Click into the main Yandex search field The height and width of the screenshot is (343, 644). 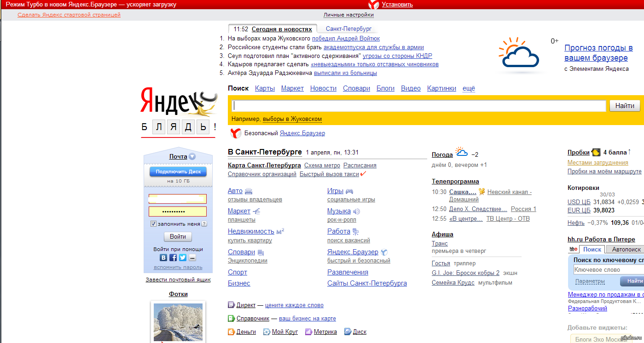pos(419,106)
